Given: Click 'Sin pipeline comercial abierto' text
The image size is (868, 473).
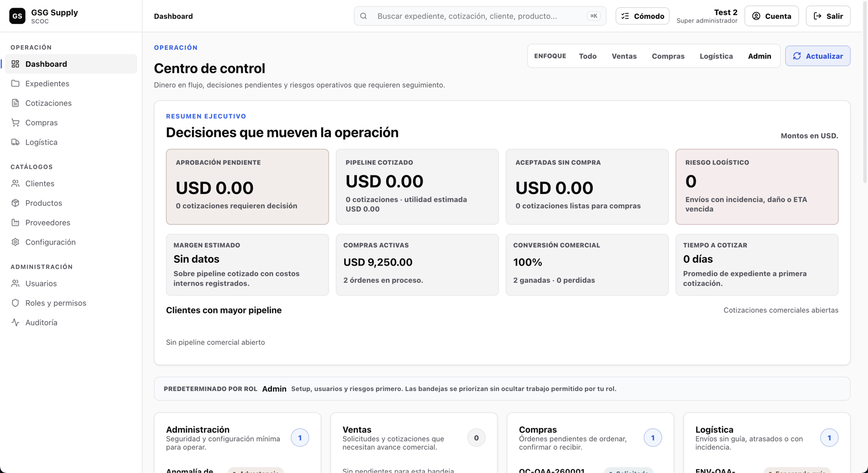Looking at the screenshot, I should pos(215,342).
